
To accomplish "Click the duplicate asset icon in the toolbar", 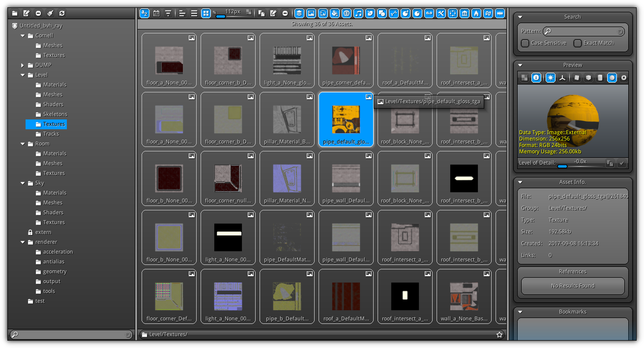I will (x=262, y=13).
